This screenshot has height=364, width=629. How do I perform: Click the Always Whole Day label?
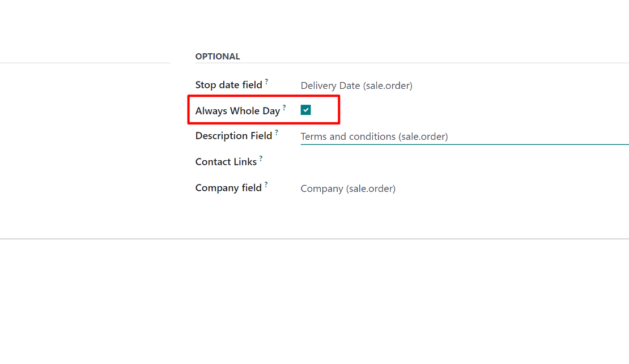[x=237, y=110]
